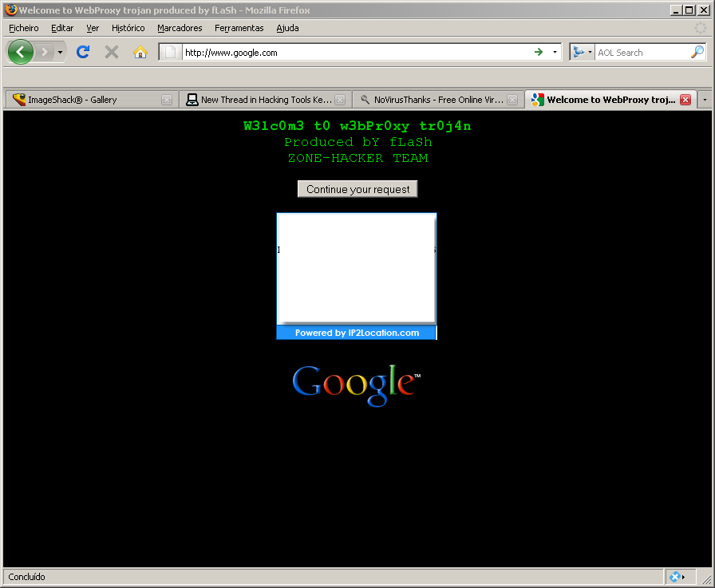Switch to the ImageShack Gallery tab
The image size is (715, 588).
click(90, 100)
